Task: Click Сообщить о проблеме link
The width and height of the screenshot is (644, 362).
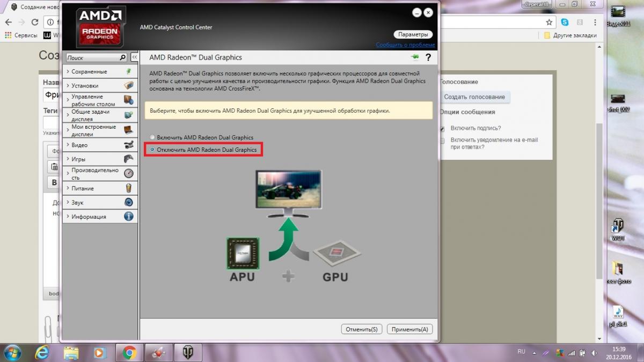Action: point(405,45)
